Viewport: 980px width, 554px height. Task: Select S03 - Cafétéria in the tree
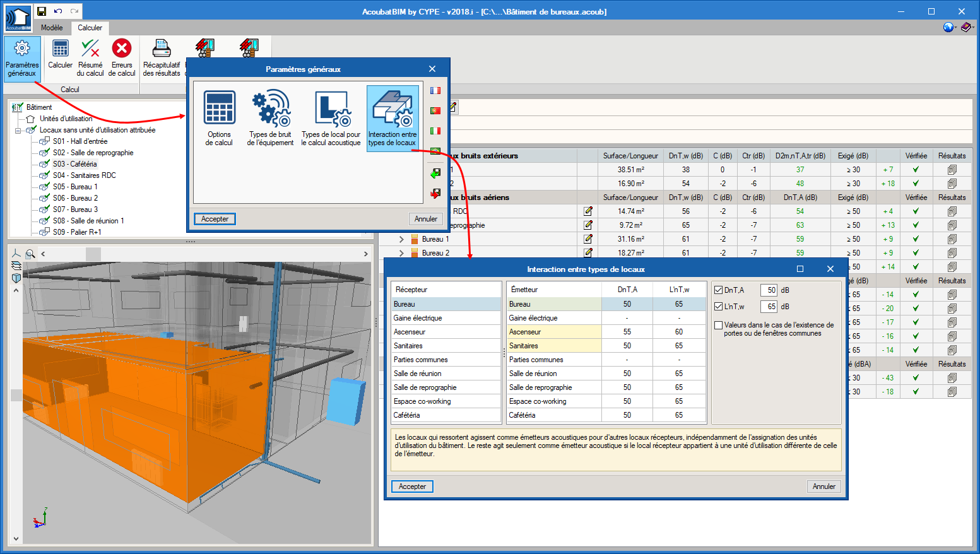[x=74, y=164]
